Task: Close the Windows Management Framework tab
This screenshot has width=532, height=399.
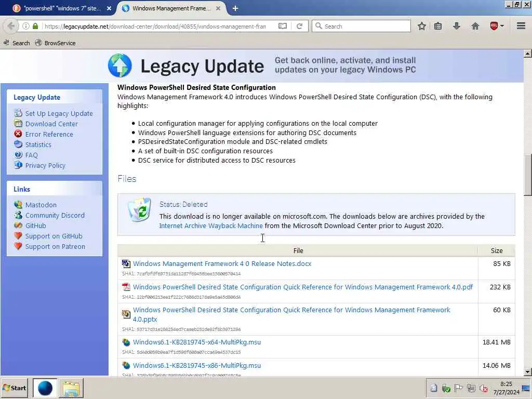Action: coord(218,8)
